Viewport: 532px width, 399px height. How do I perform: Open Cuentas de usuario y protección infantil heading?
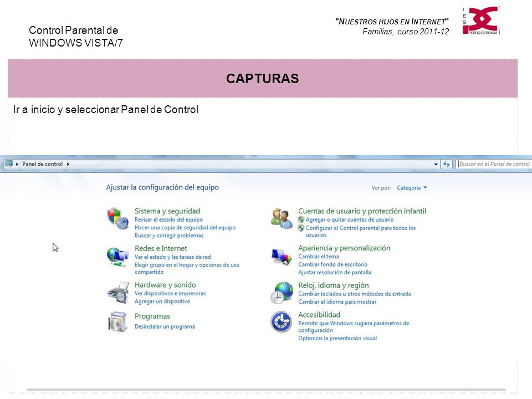coord(362,211)
